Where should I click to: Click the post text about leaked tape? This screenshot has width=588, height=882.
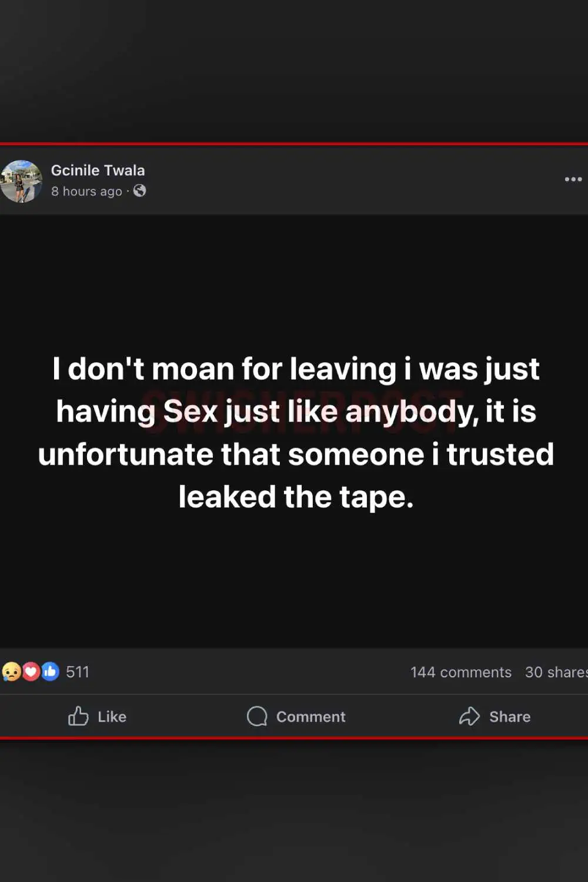coord(296,432)
